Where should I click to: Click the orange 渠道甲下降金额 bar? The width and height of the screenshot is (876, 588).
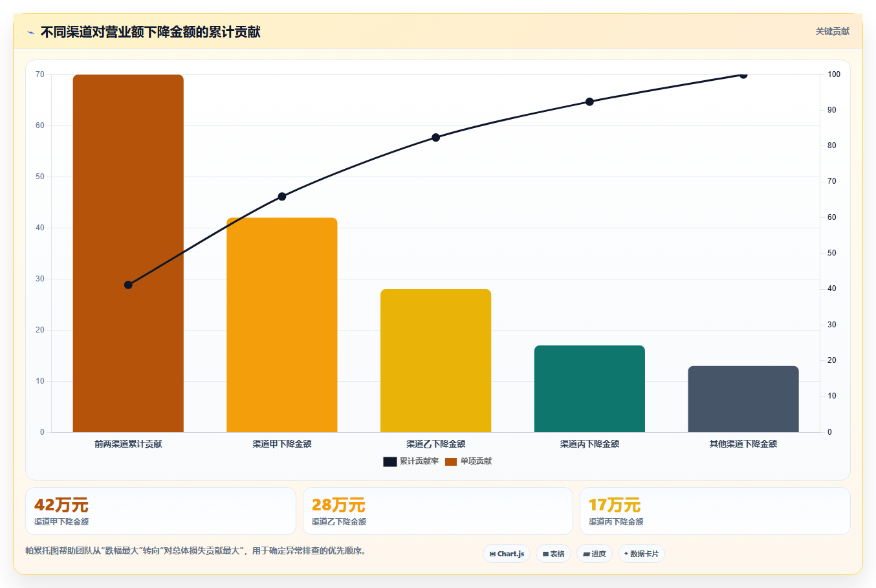282,325
